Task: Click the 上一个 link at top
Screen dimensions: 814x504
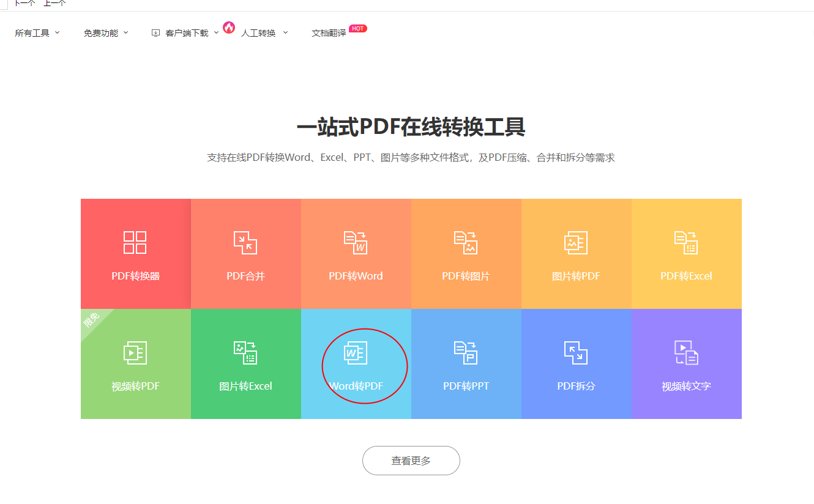Action: [54, 3]
